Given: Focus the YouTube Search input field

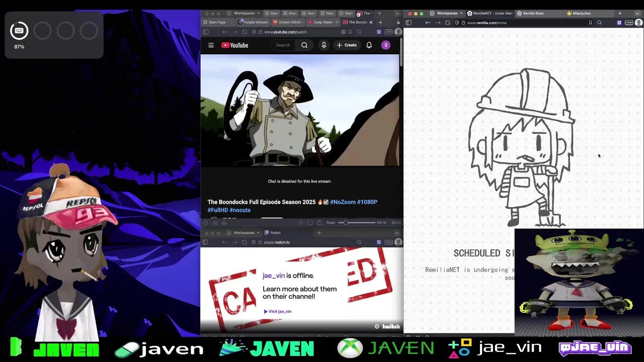Looking at the screenshot, I should click(284, 45).
